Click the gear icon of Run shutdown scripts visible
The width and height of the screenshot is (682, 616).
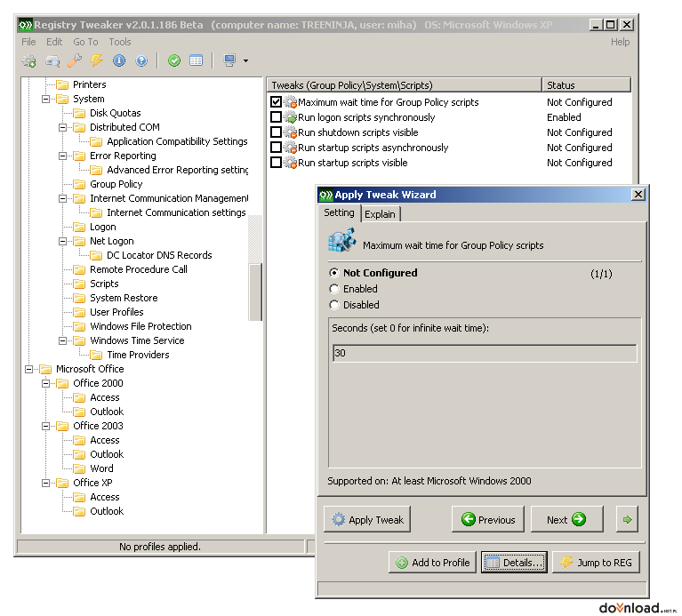(x=290, y=132)
